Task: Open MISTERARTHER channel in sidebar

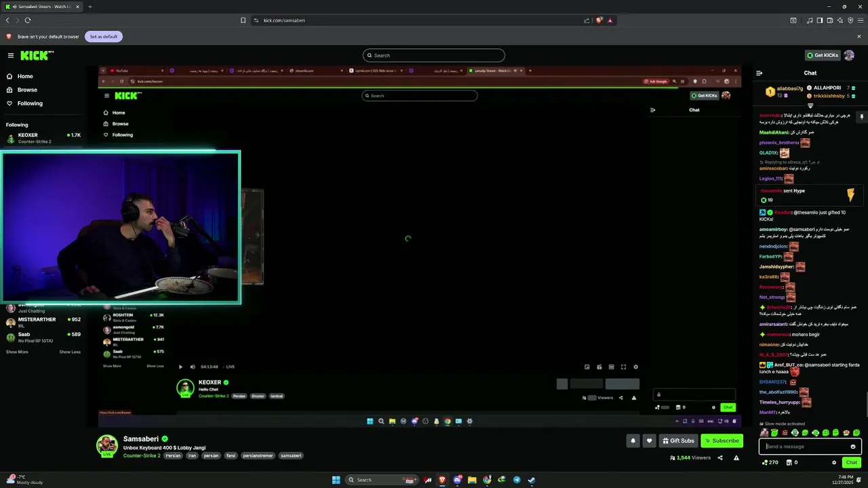Action: point(43,322)
